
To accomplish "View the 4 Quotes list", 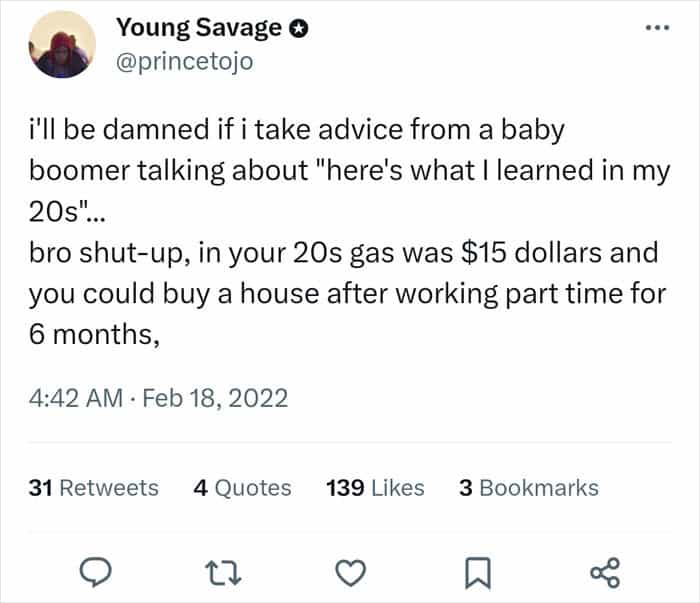I will (241, 488).
